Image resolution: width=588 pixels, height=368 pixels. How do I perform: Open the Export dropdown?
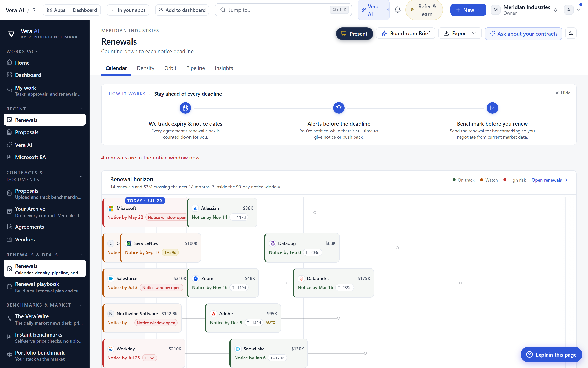460,33
